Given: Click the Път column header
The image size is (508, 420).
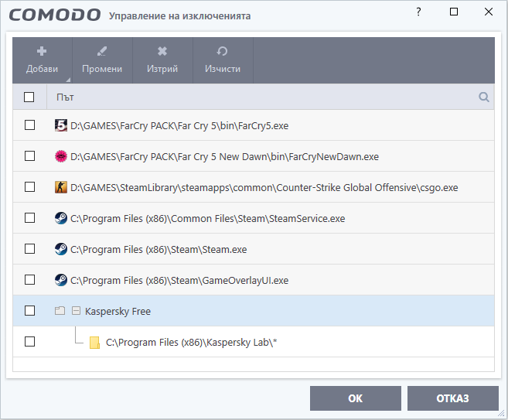Looking at the screenshot, I should (270, 97).
